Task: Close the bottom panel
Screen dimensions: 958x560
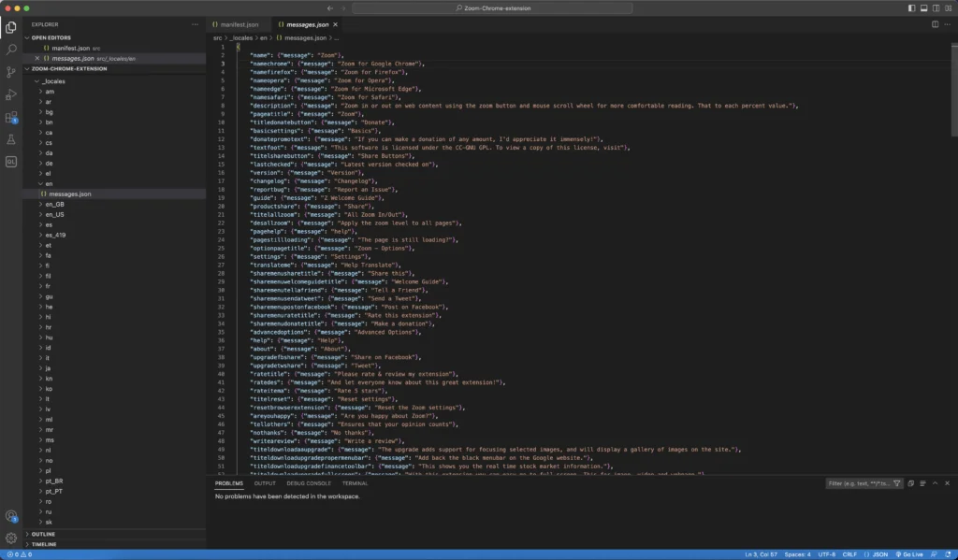Action: click(x=947, y=483)
